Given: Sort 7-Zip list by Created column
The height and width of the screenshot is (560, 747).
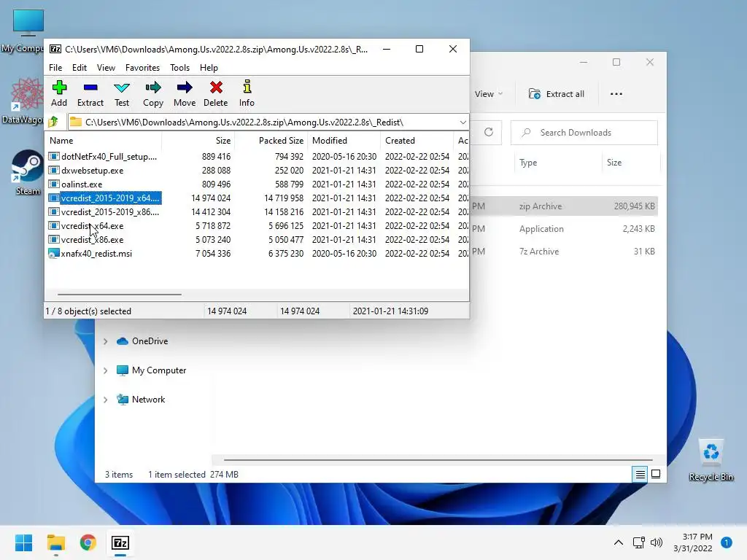Looking at the screenshot, I should [417, 141].
